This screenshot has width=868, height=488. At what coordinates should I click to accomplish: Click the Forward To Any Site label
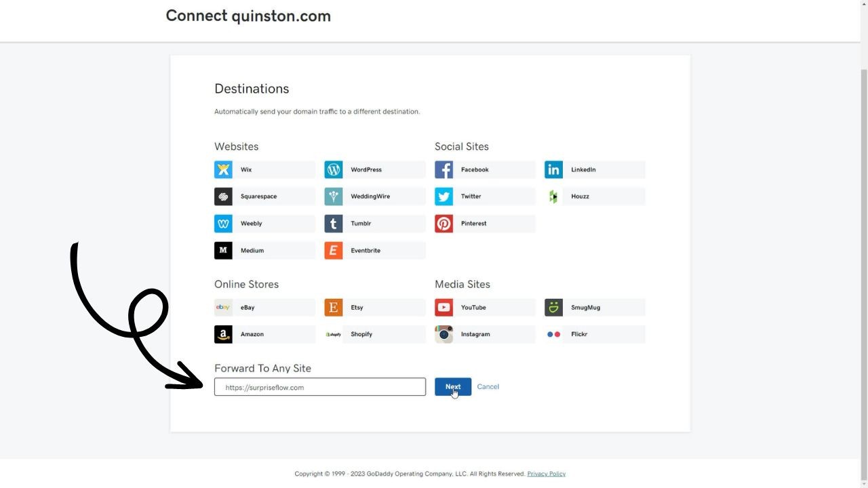click(262, 368)
